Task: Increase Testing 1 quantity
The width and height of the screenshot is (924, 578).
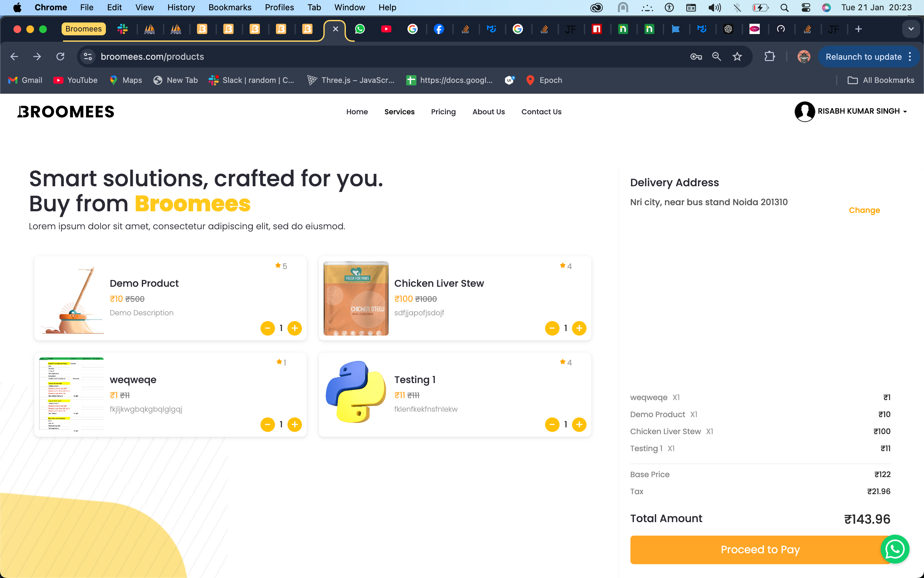Action: tap(579, 424)
